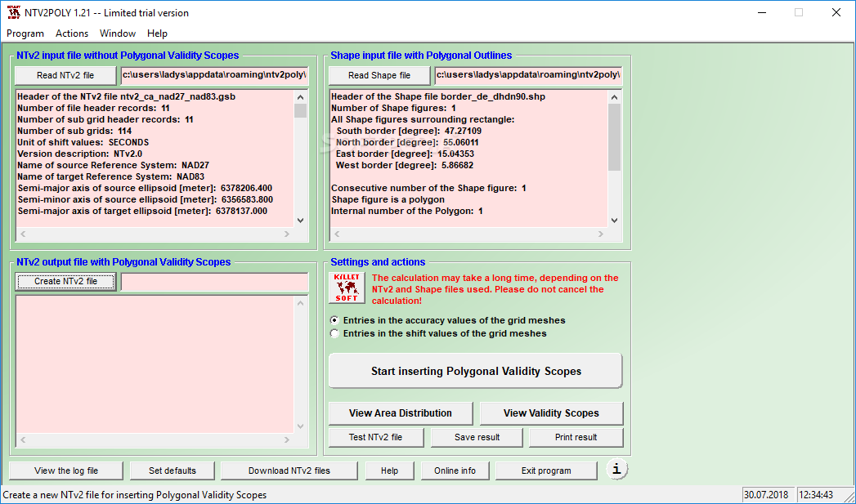Click the status bar time 12:34:43
Viewport: 856px width, 504px height.
pos(818,495)
